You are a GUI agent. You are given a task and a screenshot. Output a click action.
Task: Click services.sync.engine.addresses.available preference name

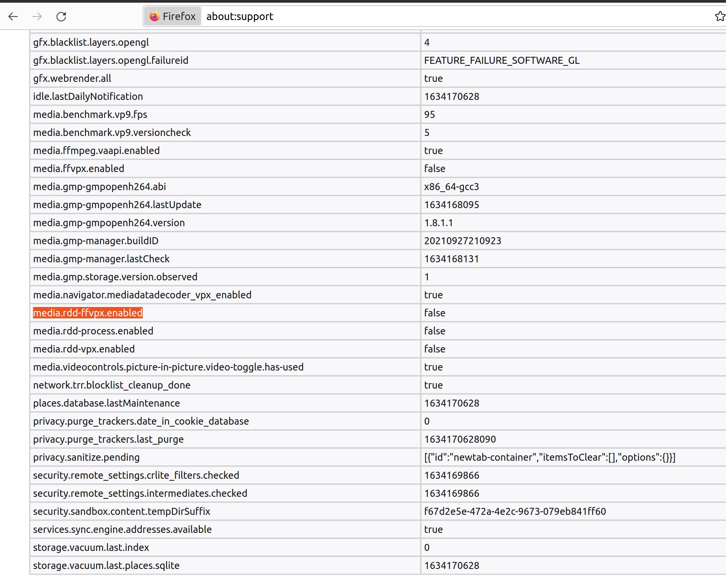[x=122, y=530]
